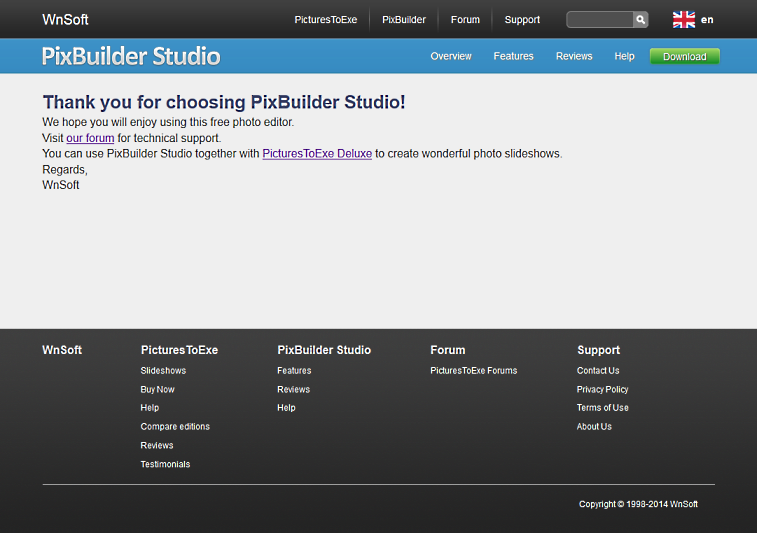Click the search magnifier icon

pyautogui.click(x=640, y=20)
